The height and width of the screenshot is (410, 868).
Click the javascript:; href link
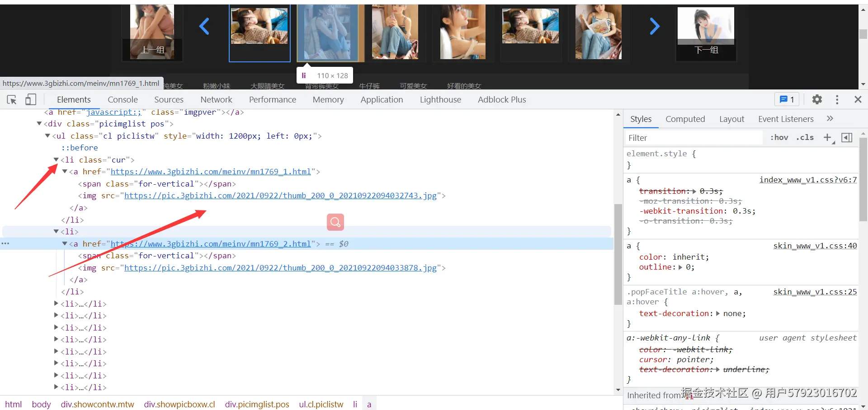coord(113,112)
